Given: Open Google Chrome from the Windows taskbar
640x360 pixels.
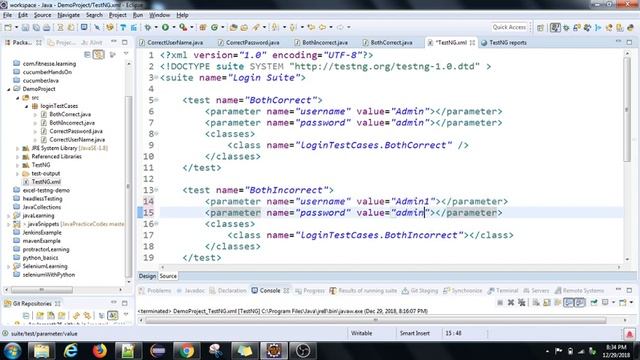Looking at the screenshot, I should click(187, 351).
